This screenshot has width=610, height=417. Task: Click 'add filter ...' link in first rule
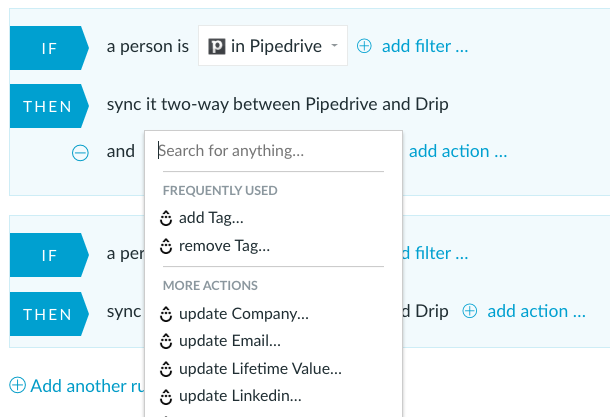tap(425, 46)
